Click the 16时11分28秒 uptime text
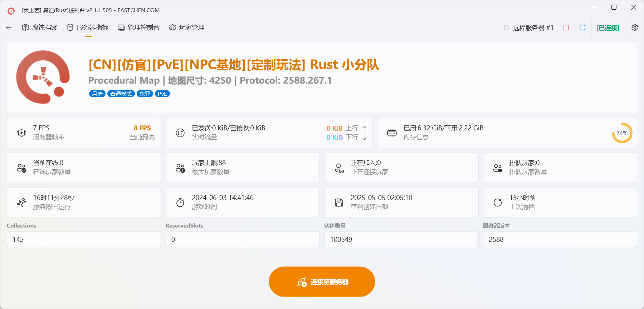644x309 pixels. 53,198
